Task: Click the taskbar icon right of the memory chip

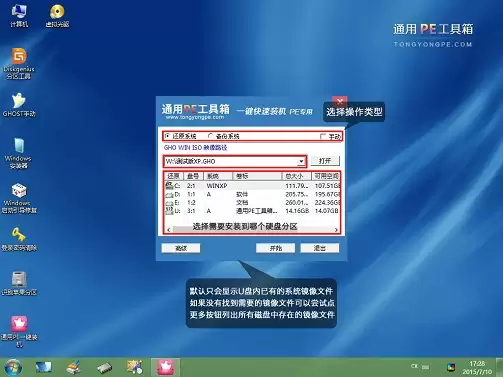Action: tap(135, 367)
